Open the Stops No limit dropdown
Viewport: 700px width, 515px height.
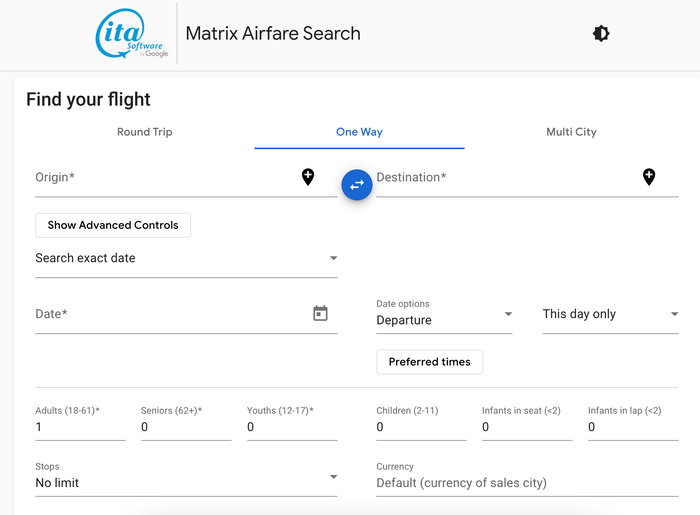click(186, 478)
